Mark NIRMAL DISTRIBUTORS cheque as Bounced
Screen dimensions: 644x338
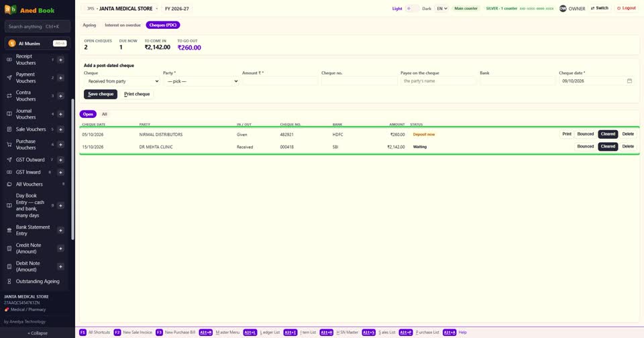(585, 134)
